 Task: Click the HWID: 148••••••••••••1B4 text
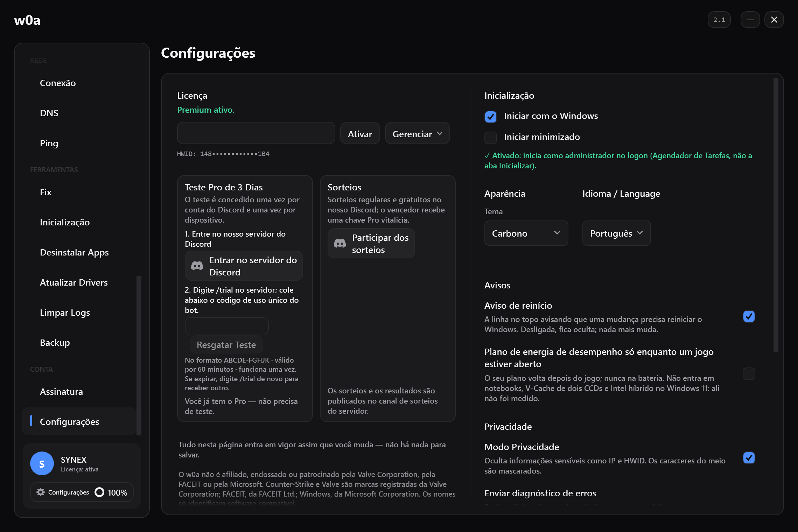click(x=223, y=154)
